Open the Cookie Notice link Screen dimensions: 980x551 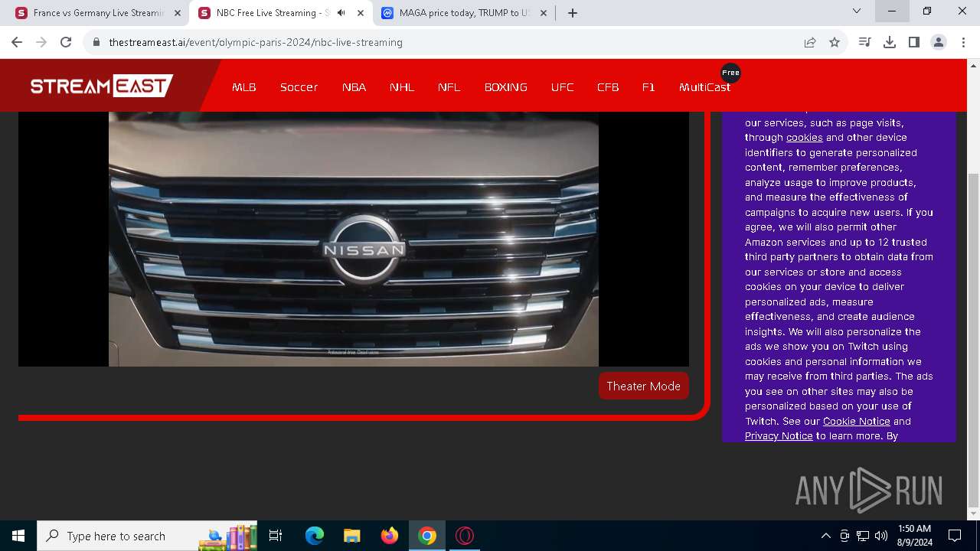pos(856,421)
